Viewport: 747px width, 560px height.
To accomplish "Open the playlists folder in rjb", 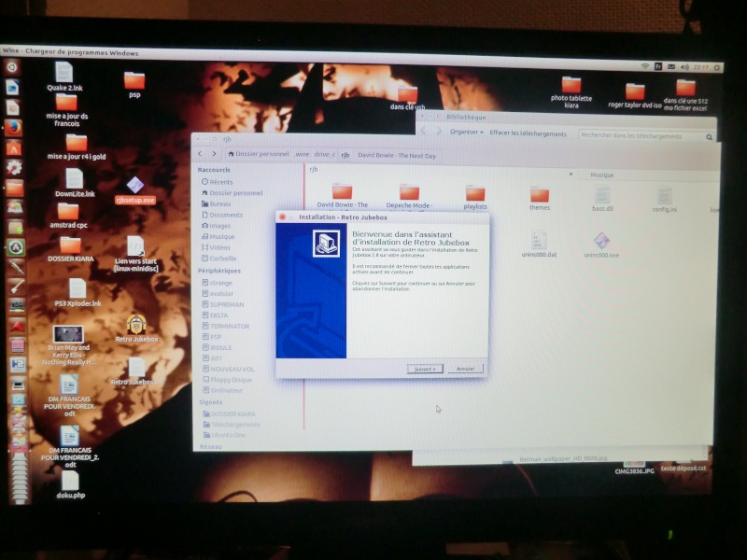I will pyautogui.click(x=475, y=197).
